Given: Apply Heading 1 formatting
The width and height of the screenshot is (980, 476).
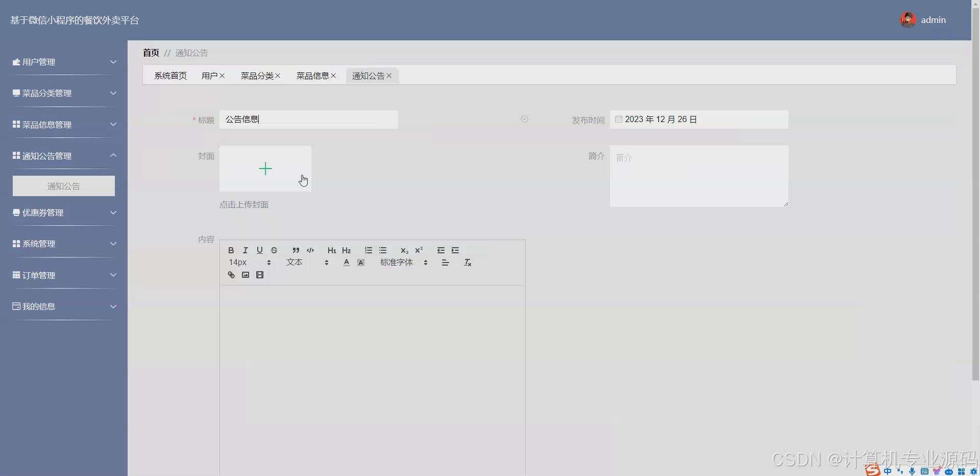Looking at the screenshot, I should click(332, 250).
